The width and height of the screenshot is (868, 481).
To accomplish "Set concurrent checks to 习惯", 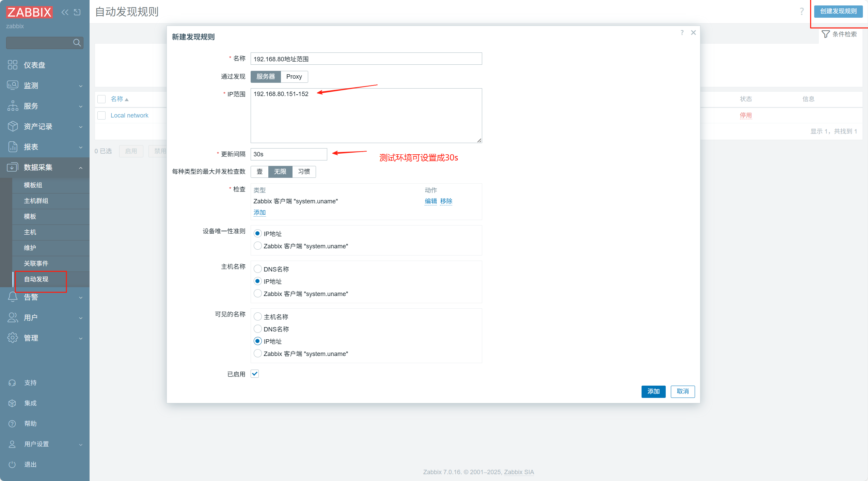I will (304, 171).
